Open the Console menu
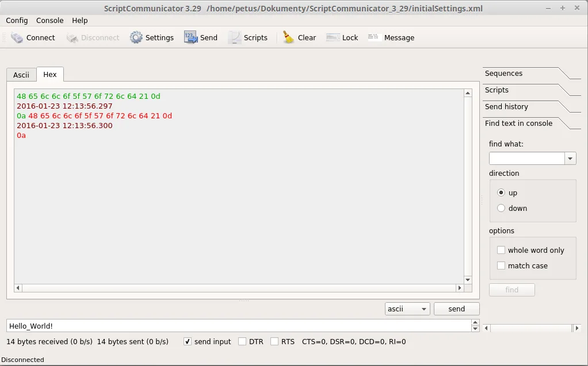Screen dimensions: 588x366 pos(50,21)
